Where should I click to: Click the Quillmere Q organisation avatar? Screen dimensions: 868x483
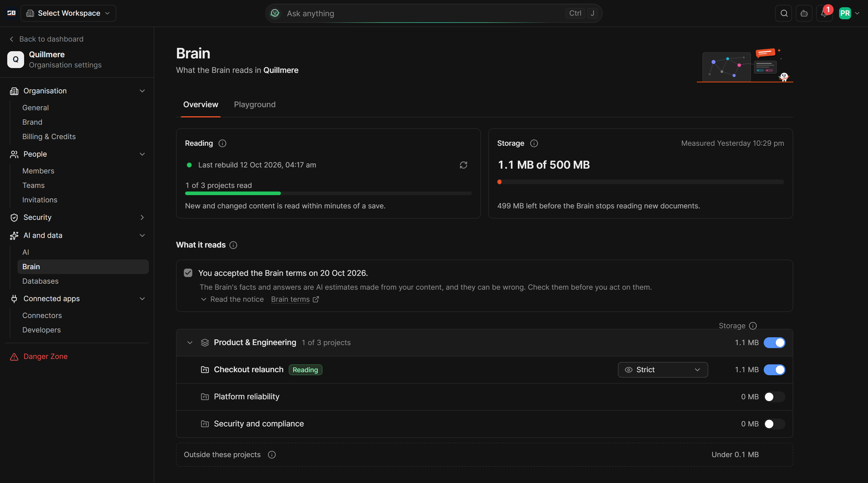click(x=15, y=60)
